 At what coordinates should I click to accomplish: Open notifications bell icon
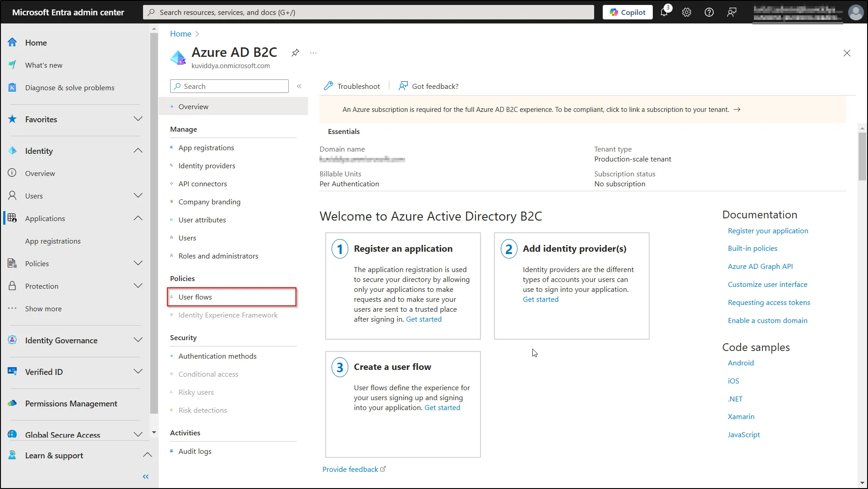tap(664, 12)
